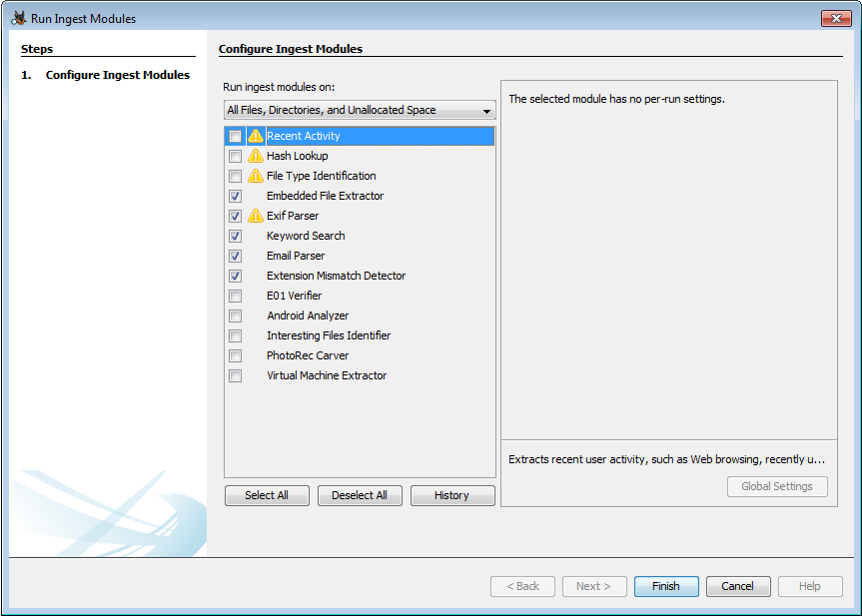Viewport: 862px width, 616px height.
Task: Disable the Email Parser checkbox
Action: (235, 256)
